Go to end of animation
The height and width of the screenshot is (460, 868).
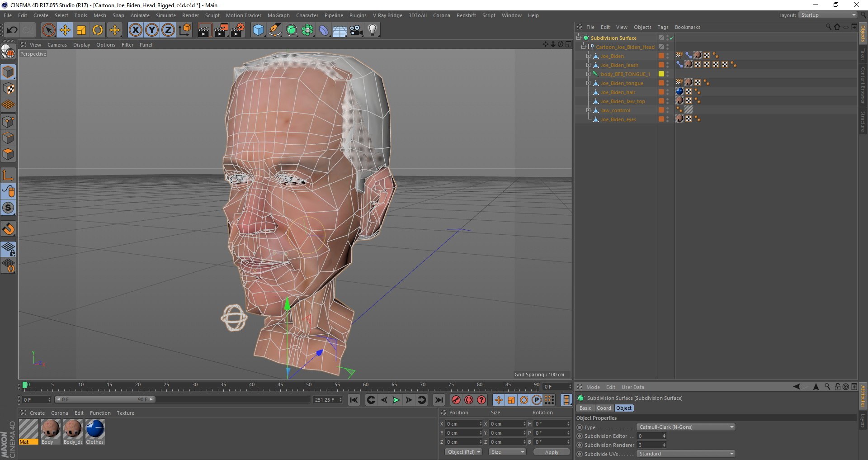pos(439,400)
